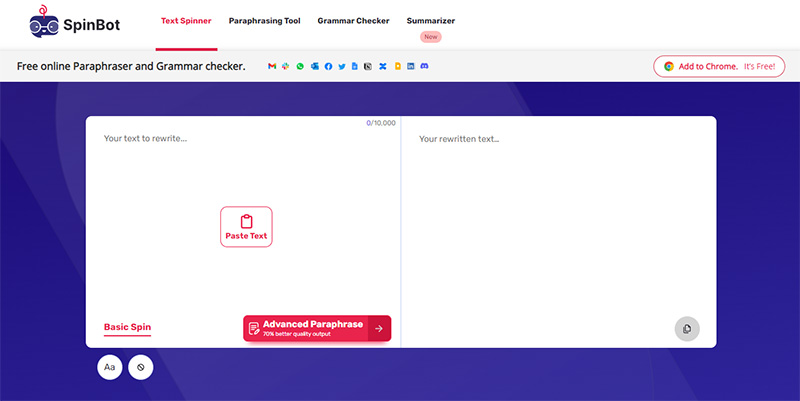Click the Confluence icon
800x401 pixels.
(383, 66)
